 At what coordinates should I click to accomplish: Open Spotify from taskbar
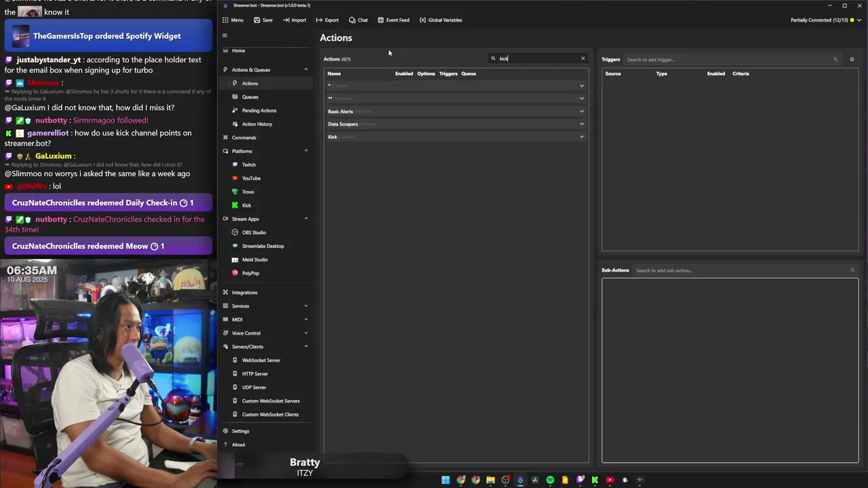click(x=550, y=480)
